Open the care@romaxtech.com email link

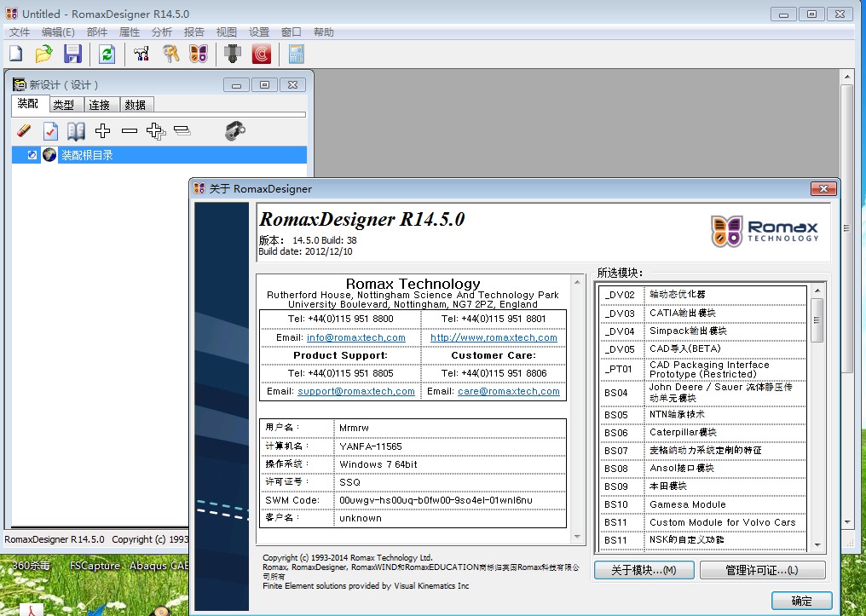(x=509, y=391)
